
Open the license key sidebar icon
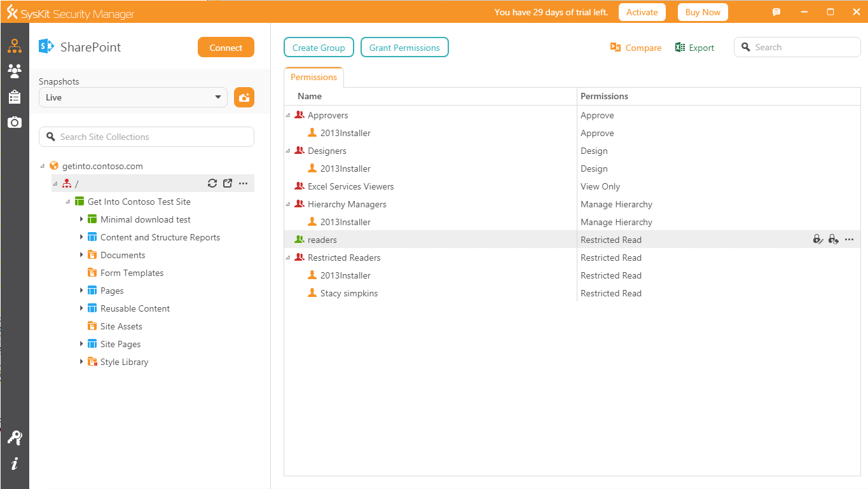pyautogui.click(x=14, y=437)
